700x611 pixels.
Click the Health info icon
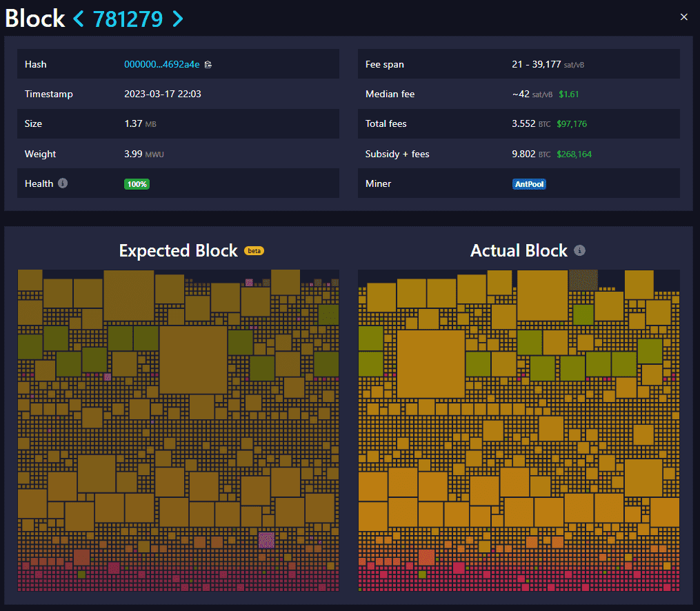point(63,183)
